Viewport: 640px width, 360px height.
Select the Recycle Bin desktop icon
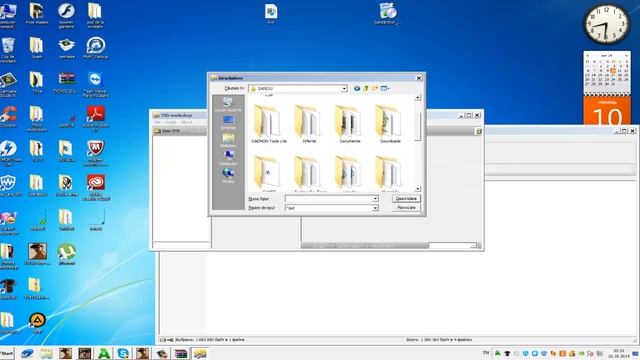[x=8, y=50]
